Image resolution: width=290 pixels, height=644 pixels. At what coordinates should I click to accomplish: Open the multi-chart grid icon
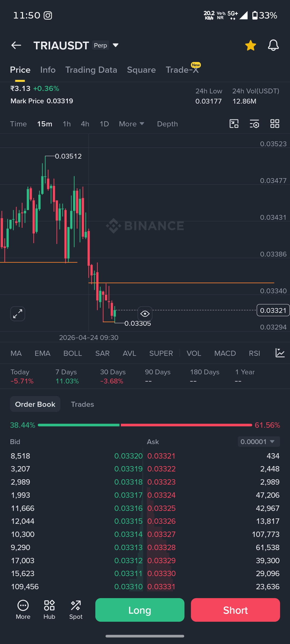coord(275,124)
